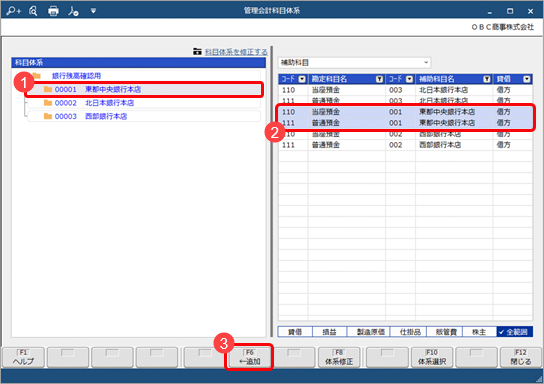Click the F10 体系選択 button

point(432,357)
